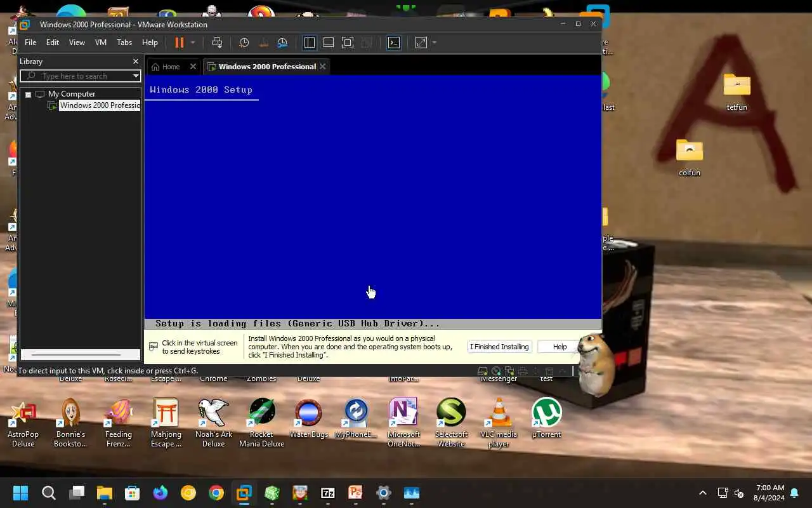Viewport: 812px width, 508px height.
Task: Open 7-Zip from the taskbar
Action: [x=328, y=493]
